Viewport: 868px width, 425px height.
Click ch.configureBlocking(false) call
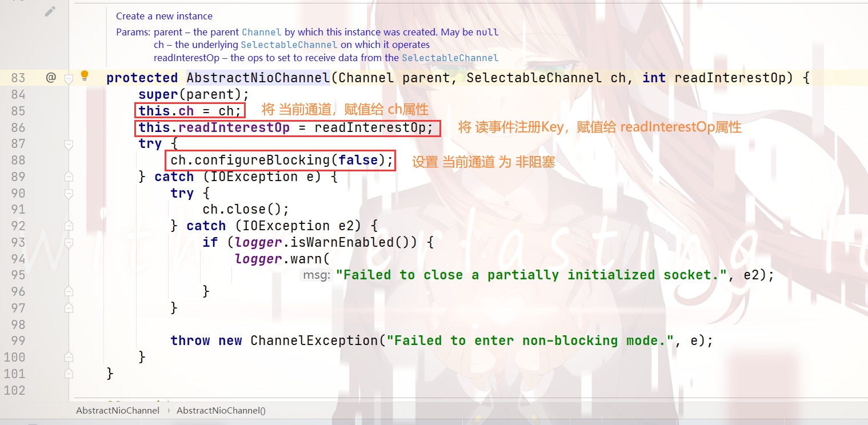point(282,160)
